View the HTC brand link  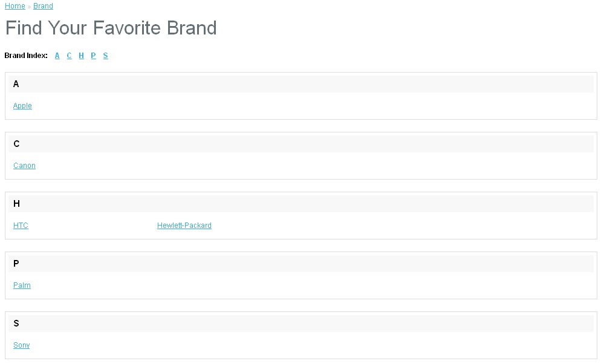point(21,226)
